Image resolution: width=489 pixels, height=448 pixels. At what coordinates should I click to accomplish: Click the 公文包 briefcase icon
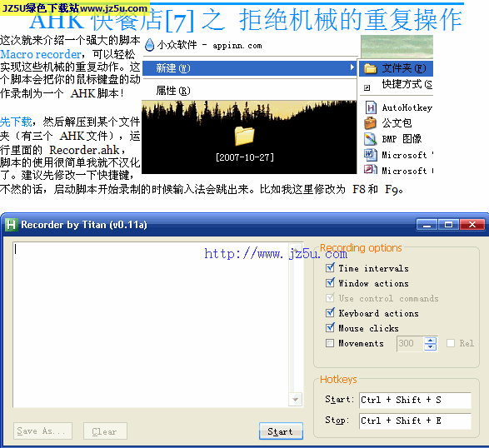pos(371,123)
